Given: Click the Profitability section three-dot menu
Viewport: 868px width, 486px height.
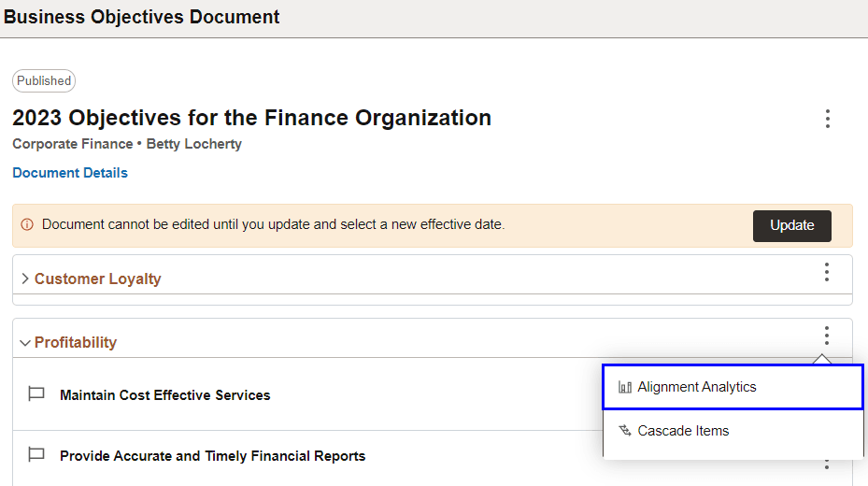Looking at the screenshot, I should tap(827, 336).
